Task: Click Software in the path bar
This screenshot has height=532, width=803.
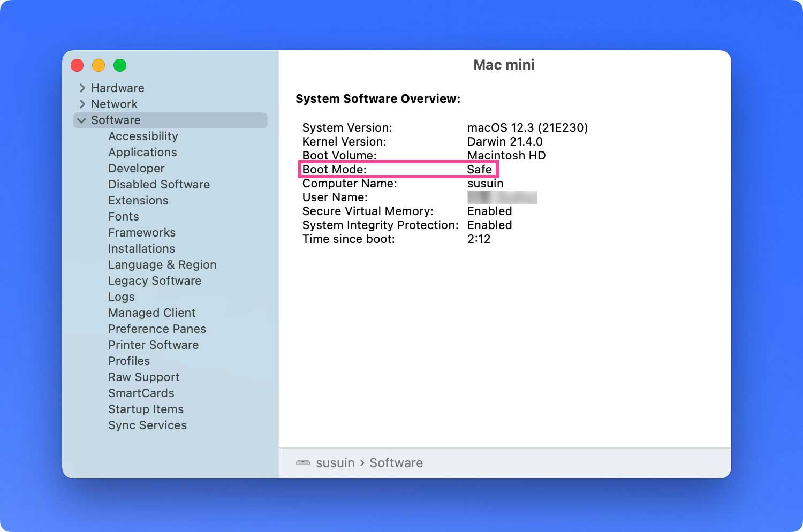Action: point(396,463)
